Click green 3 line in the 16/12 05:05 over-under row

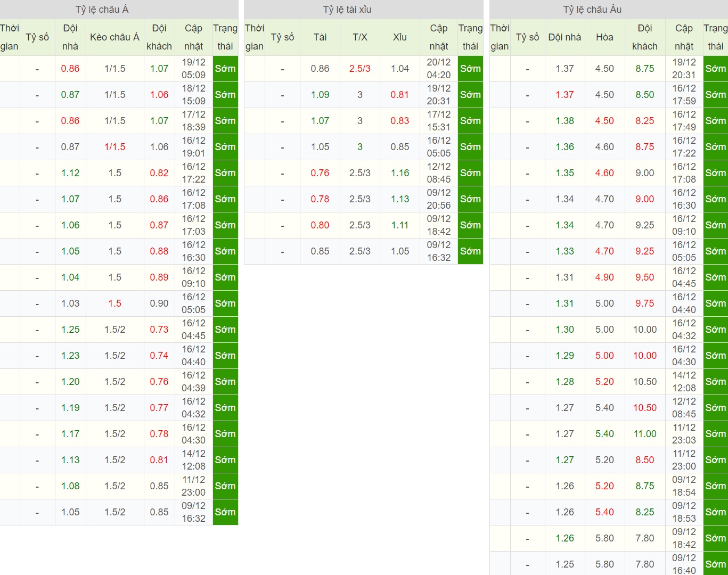[x=360, y=147]
